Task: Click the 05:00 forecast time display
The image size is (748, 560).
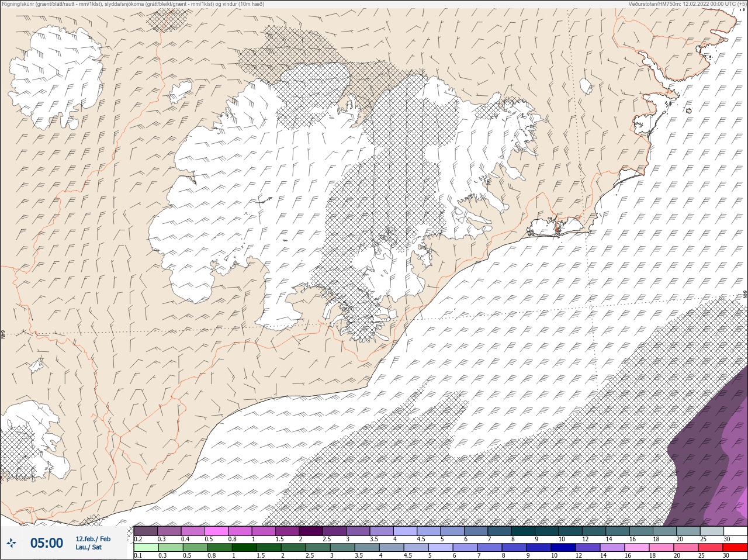Action: (47, 543)
